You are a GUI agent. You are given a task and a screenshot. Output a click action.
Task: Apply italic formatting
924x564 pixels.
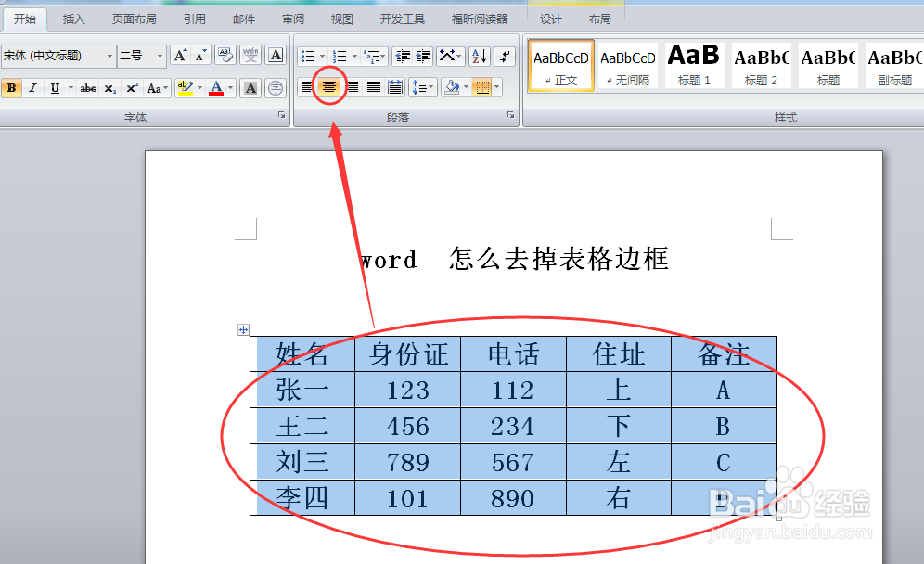[x=32, y=87]
